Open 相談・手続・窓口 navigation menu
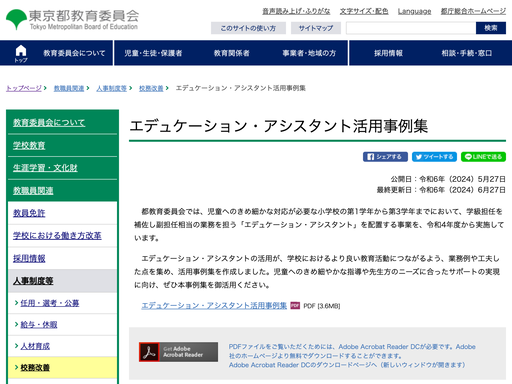 click(467, 53)
